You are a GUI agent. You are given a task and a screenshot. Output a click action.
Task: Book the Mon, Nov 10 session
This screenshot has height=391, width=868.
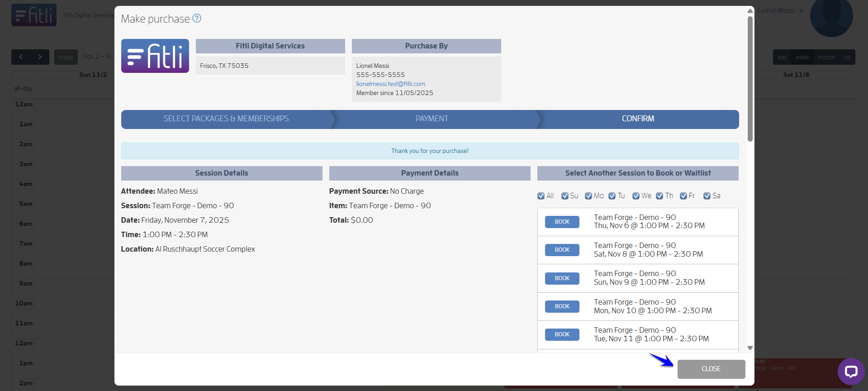coord(562,306)
